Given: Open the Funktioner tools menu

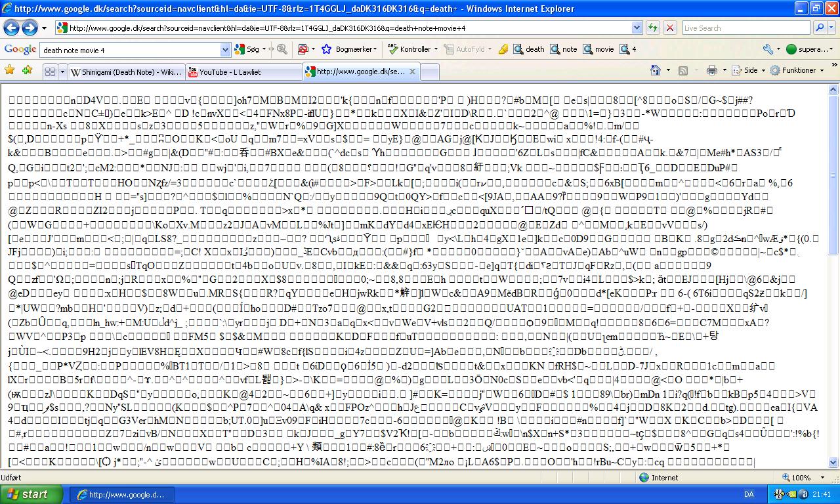Looking at the screenshot, I should point(797,70).
